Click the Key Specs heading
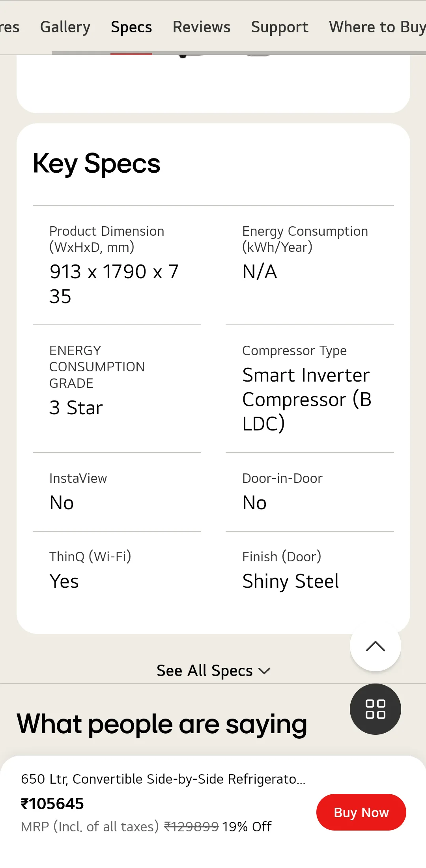The image size is (426, 868). pyautogui.click(x=97, y=164)
